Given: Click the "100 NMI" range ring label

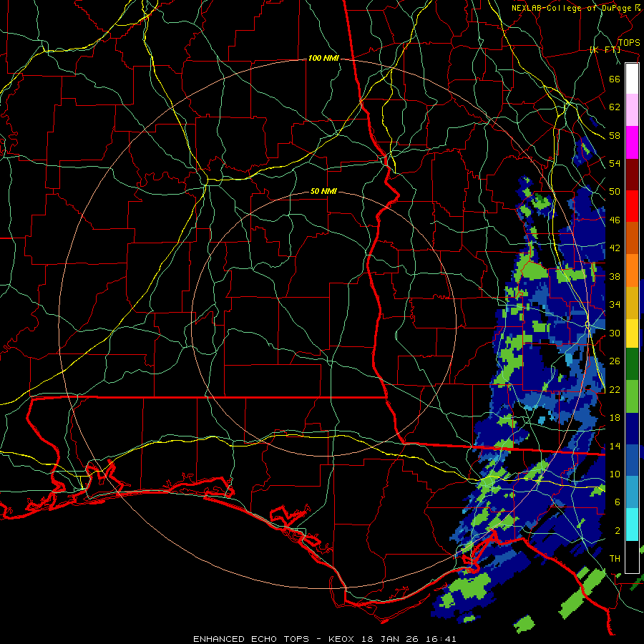Looking at the screenshot, I should pos(323,59).
